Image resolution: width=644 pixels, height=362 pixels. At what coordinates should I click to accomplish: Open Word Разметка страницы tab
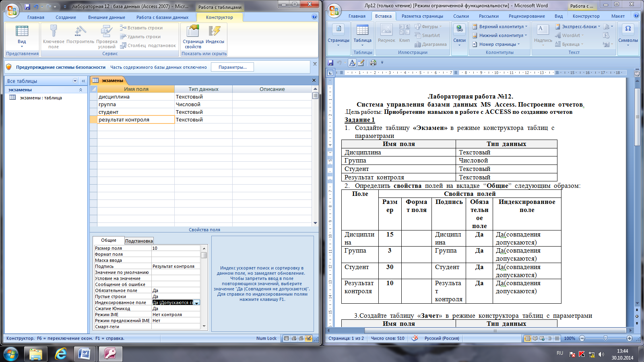(x=422, y=16)
